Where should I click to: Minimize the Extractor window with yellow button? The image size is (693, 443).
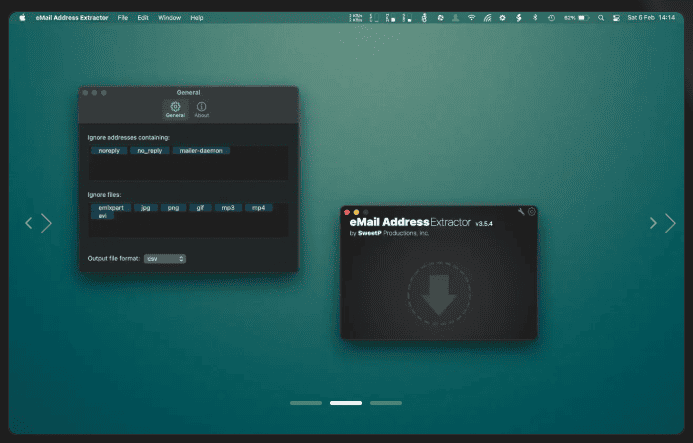point(356,212)
